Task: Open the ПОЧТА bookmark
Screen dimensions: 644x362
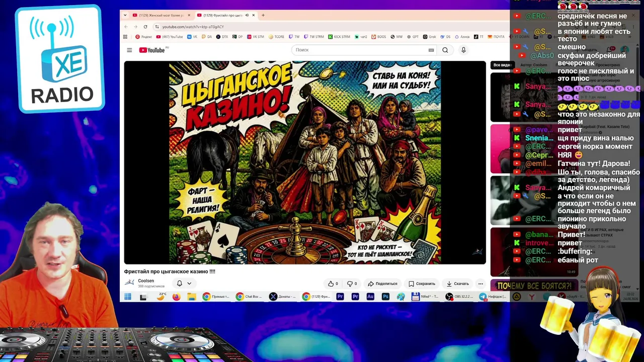Action: click(496, 37)
